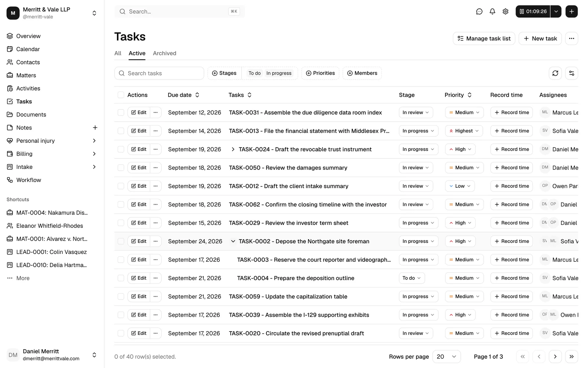Edit TASK-0062 with its Edit button

pyautogui.click(x=139, y=205)
